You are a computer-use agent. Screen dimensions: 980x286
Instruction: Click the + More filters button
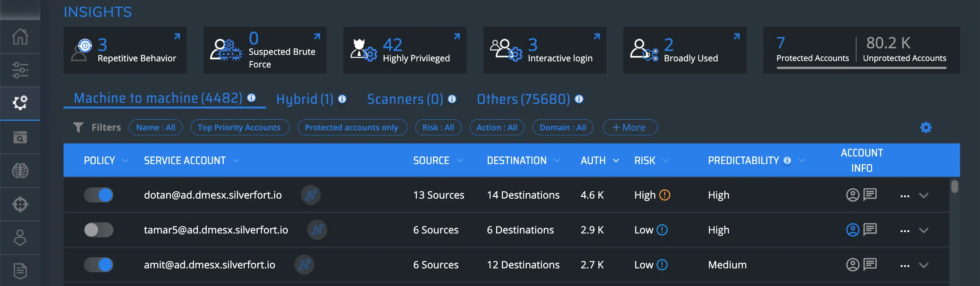coord(630,127)
